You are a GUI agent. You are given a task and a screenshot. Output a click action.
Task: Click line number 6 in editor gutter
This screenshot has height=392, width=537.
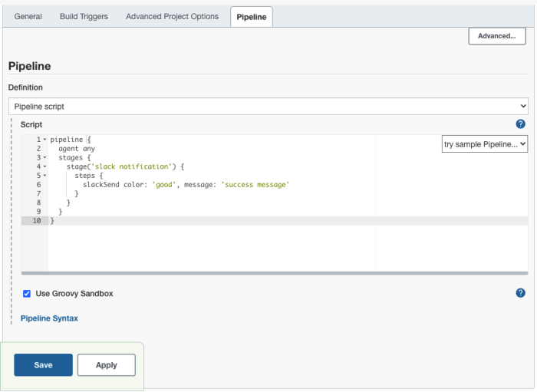point(38,185)
